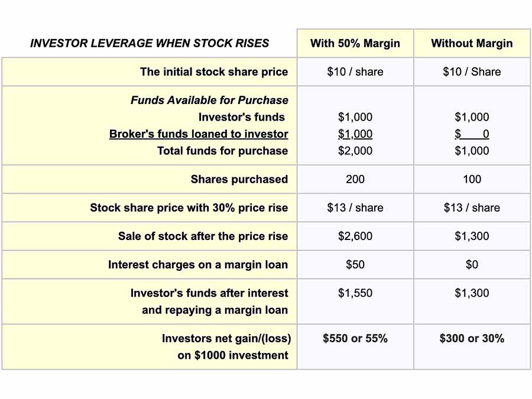
Task: Select the '$2,600' sale of stock cell
Action: point(355,236)
